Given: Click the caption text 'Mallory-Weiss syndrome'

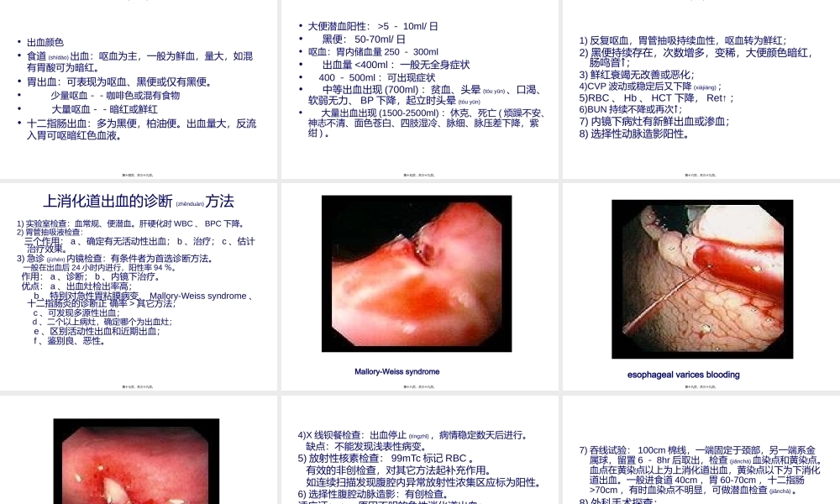Looking at the screenshot, I should (x=396, y=371).
